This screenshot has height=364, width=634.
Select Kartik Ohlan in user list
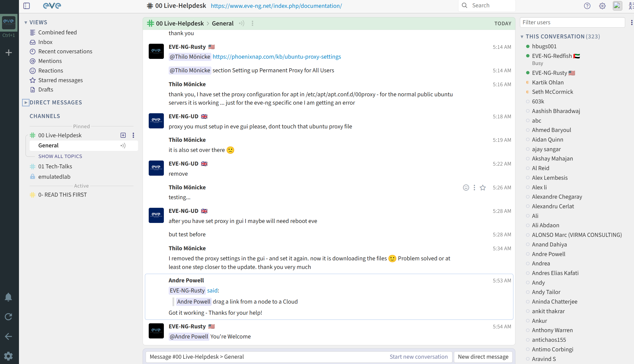tap(548, 82)
